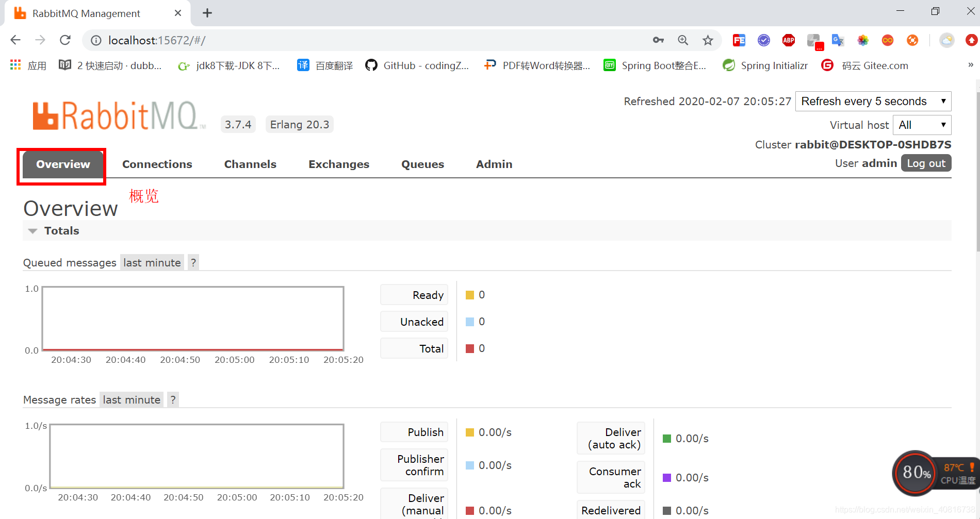Open the 'jdk8下载-JDK 8下...' bookmark
The width and height of the screenshot is (980, 519).
228,65
